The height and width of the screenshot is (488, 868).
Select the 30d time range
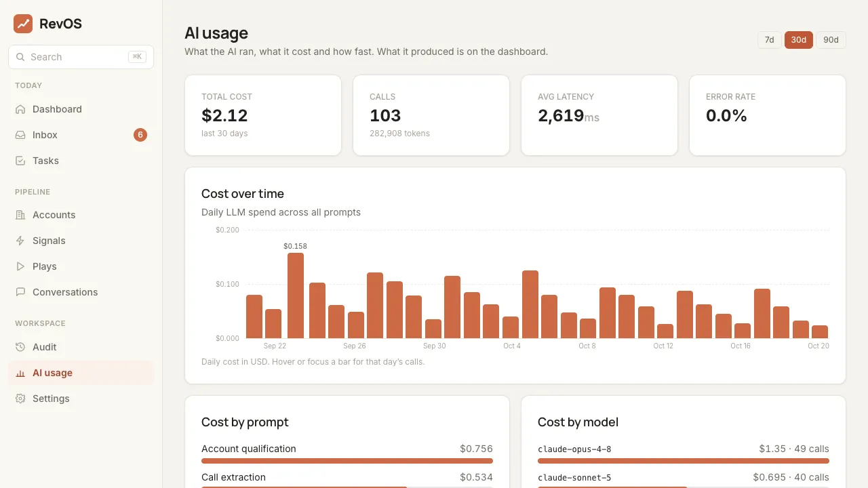point(799,40)
